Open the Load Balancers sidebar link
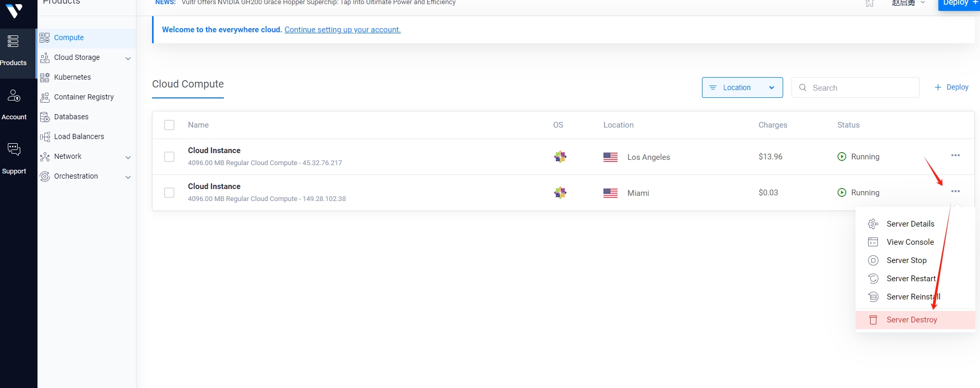The height and width of the screenshot is (388, 980). (x=79, y=136)
